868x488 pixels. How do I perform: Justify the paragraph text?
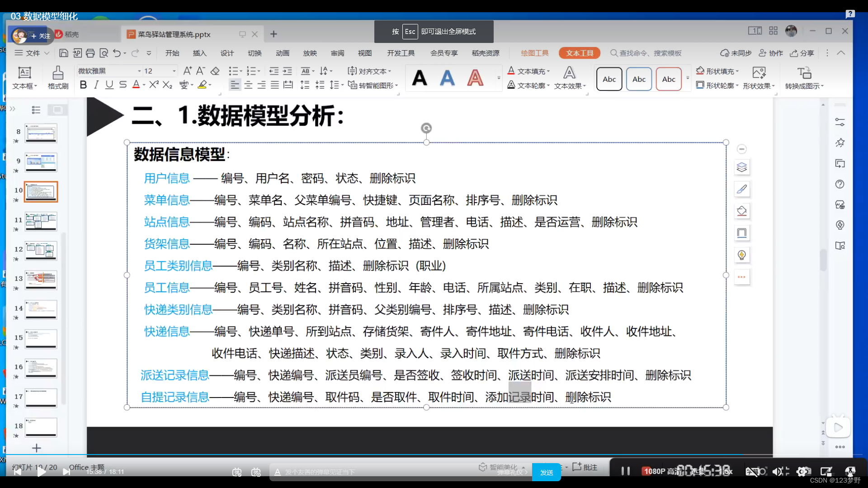[x=274, y=85]
